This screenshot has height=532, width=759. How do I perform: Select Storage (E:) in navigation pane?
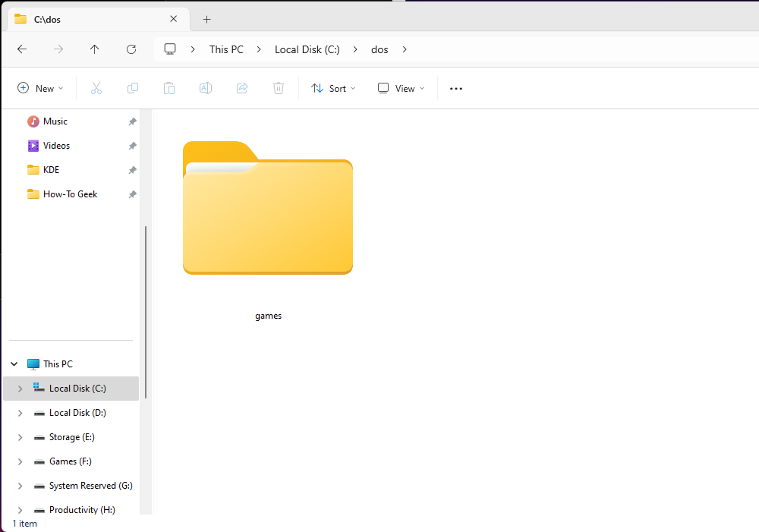(71, 437)
